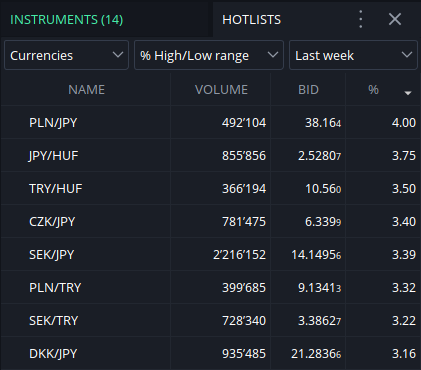
Task: Select the CZK/JPY instrument
Action: (x=52, y=222)
